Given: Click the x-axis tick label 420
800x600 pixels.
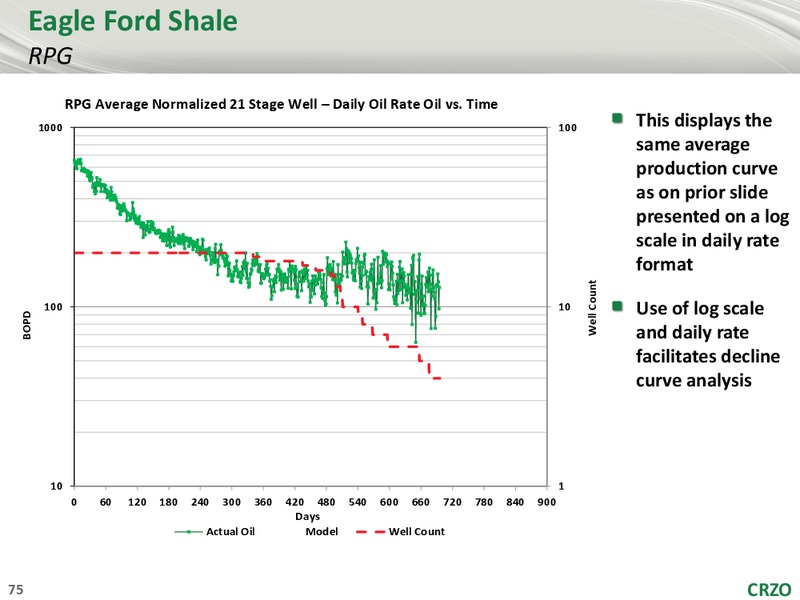Looking at the screenshot, I should (x=294, y=502).
